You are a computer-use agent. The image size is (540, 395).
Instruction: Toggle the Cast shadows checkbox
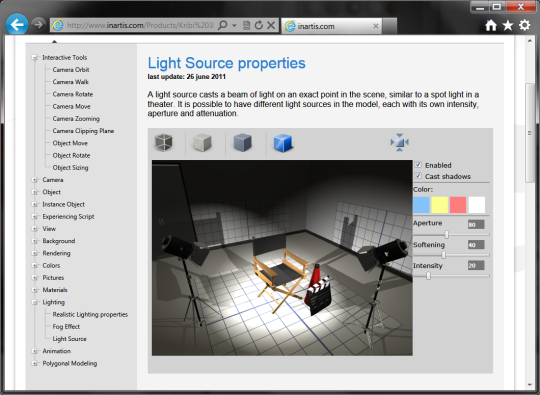418,176
